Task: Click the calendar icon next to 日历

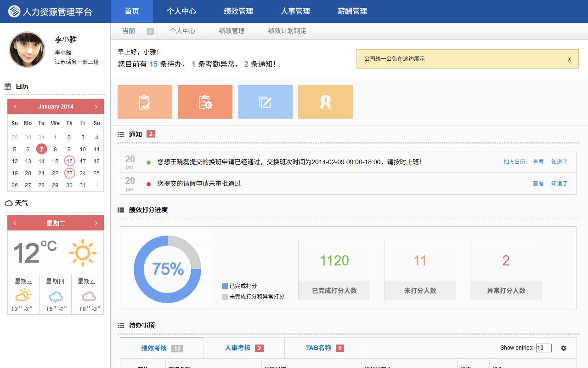Action: coord(8,86)
